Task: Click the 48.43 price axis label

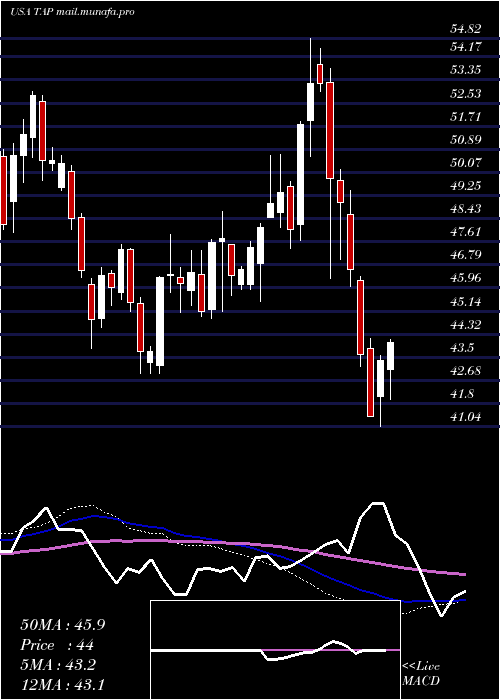Action: pyautogui.click(x=466, y=208)
